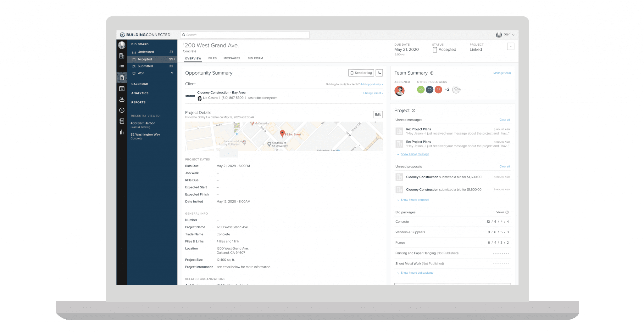Switch to the Files tab
644x336 pixels.
point(213,58)
